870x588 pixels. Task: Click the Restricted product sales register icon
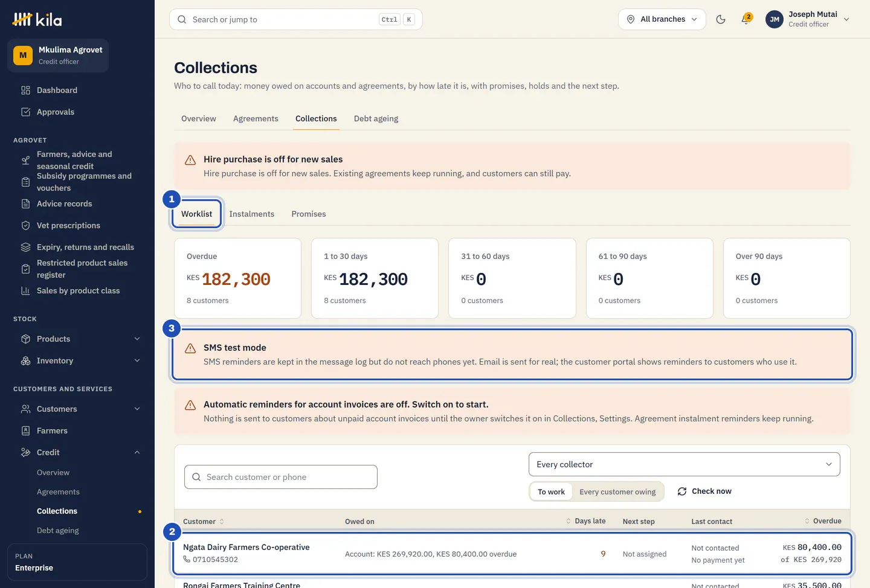(25, 269)
